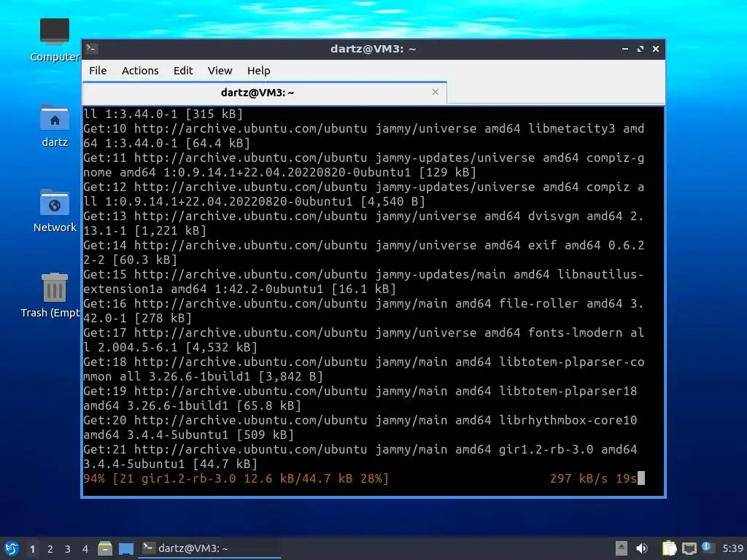Open the clipboard manager tray icon
Screen dimensions: 747x560
tap(670, 548)
